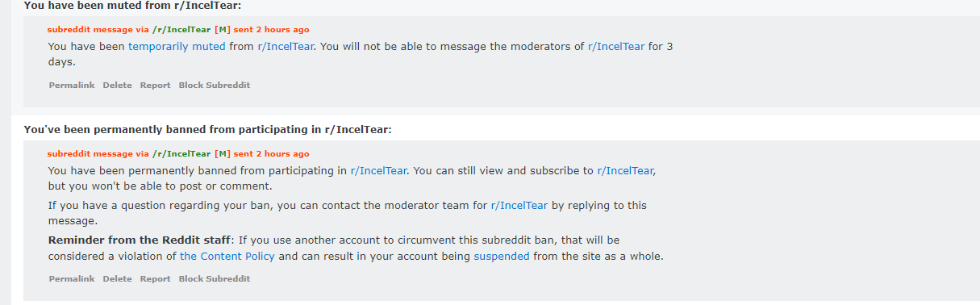
Task: Open /r/IncelTear sender link in ban message
Action: (x=181, y=153)
